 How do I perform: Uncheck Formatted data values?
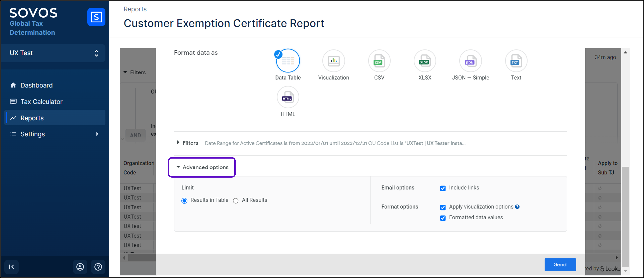(442, 218)
